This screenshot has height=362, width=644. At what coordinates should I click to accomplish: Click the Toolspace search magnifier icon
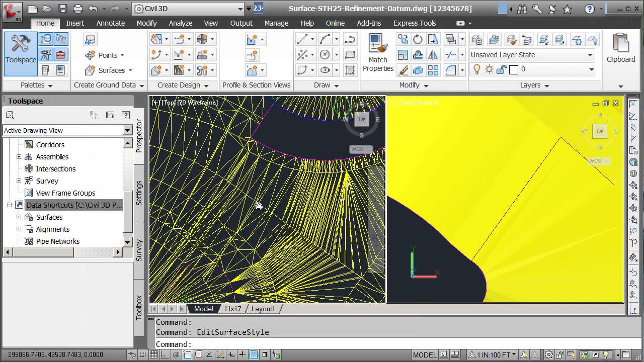(10, 115)
